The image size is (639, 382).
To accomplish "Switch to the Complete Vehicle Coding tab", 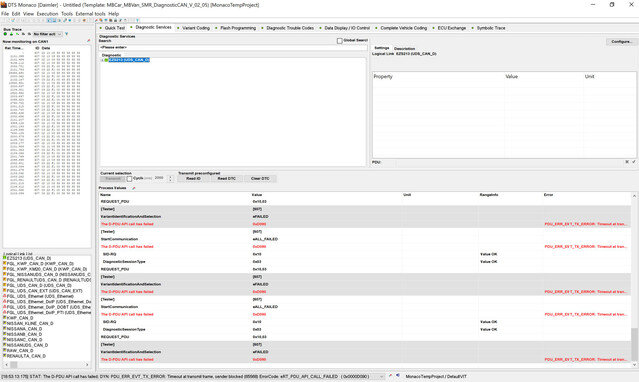I will click(x=403, y=28).
